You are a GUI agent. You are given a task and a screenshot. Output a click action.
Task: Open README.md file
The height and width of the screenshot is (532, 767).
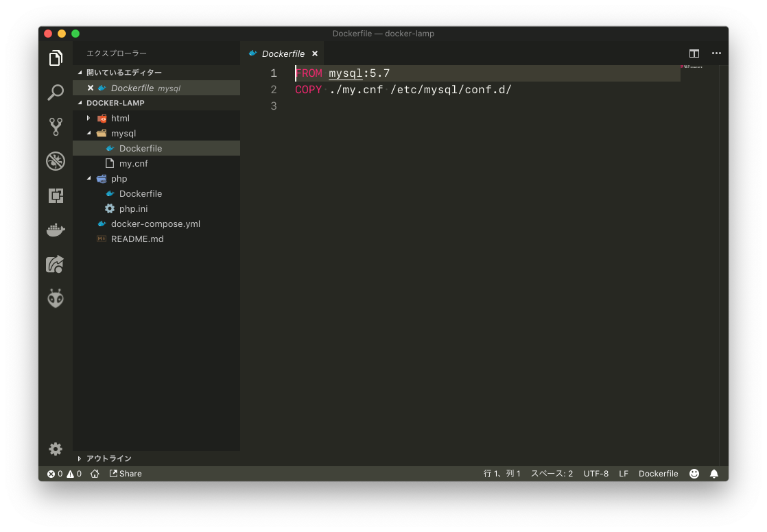156,239
